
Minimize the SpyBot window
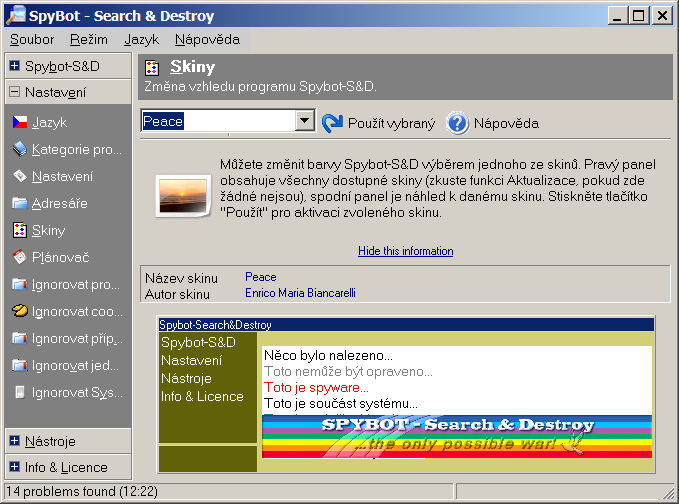(x=618, y=16)
